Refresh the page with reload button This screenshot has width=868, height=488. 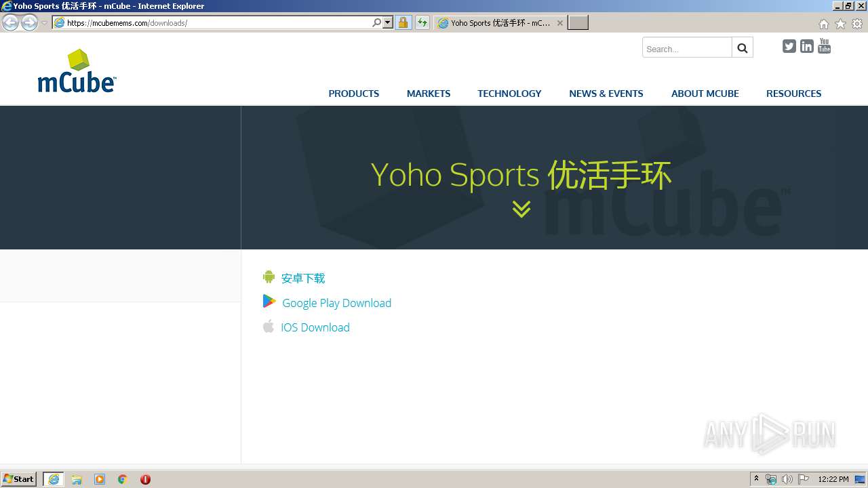[422, 22]
